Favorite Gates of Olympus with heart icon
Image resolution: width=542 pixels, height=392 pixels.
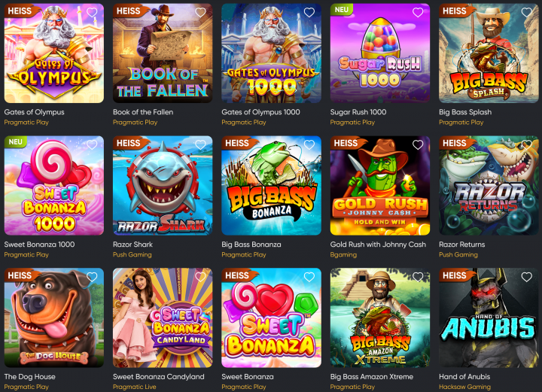click(x=92, y=13)
